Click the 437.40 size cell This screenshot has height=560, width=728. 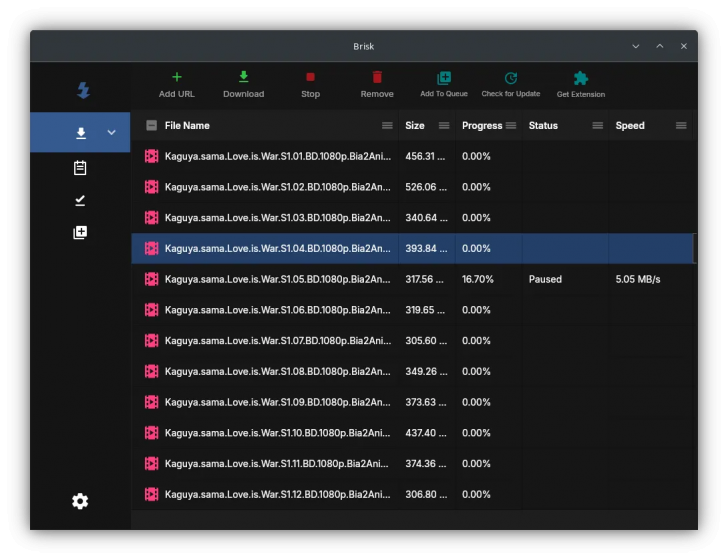[x=426, y=433]
